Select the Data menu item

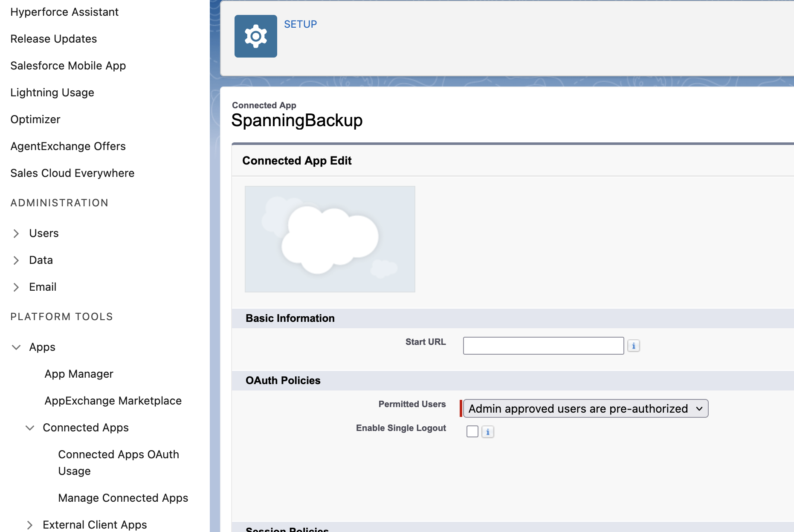[41, 260]
